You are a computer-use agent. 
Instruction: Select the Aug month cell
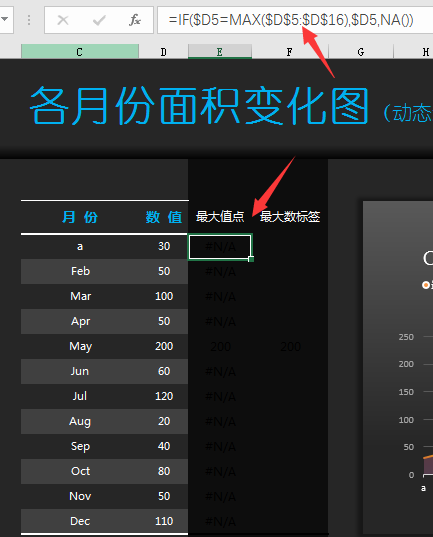click(x=80, y=421)
